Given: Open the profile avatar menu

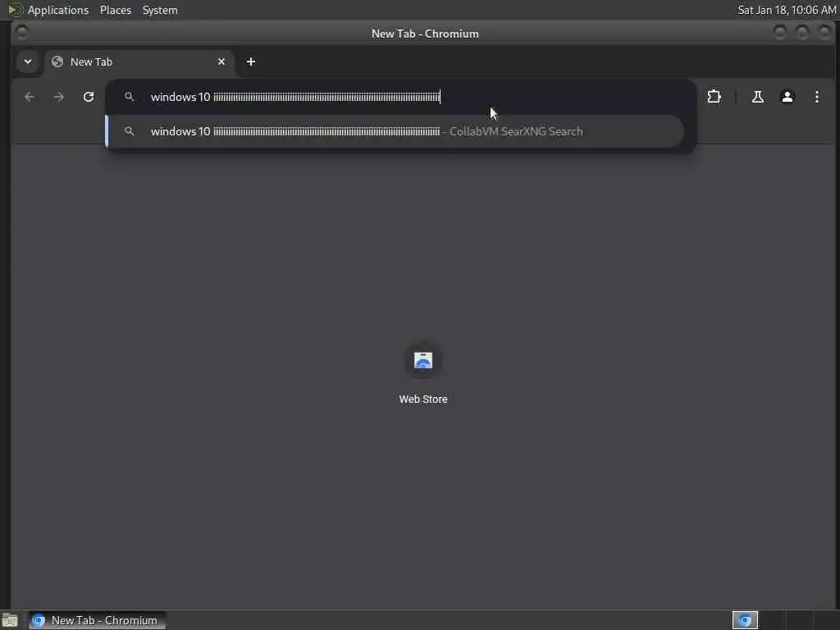Looking at the screenshot, I should click(787, 97).
